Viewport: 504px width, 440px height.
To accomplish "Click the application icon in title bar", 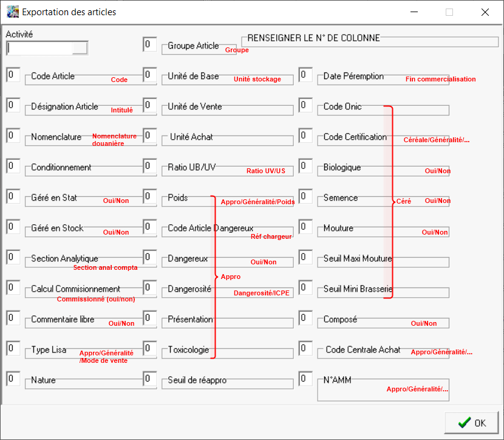I will point(12,12).
